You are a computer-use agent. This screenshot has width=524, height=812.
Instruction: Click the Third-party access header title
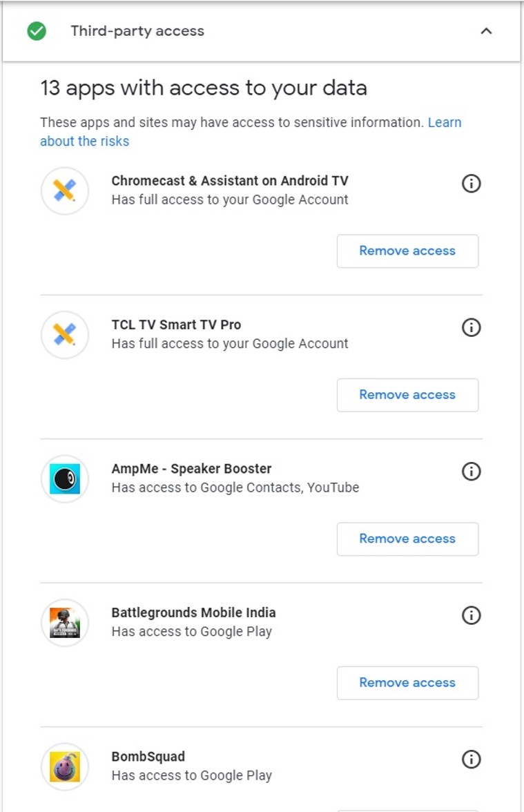tap(137, 31)
